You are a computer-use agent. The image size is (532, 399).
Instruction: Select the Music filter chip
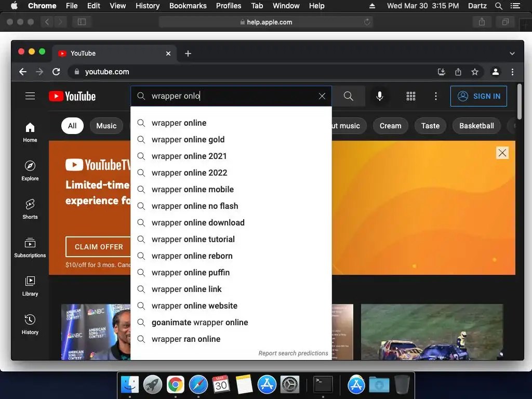[x=106, y=126]
